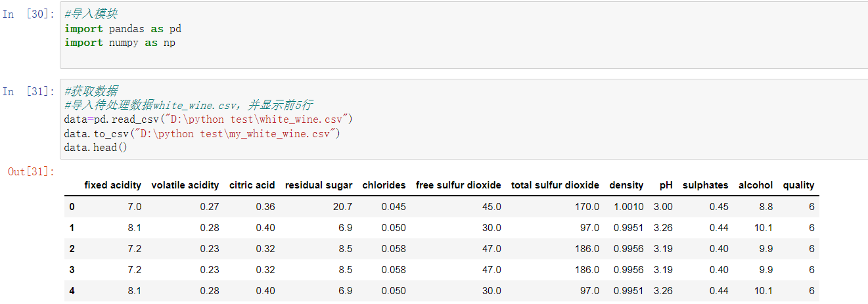Click the import pandas as pd line

tap(123, 29)
